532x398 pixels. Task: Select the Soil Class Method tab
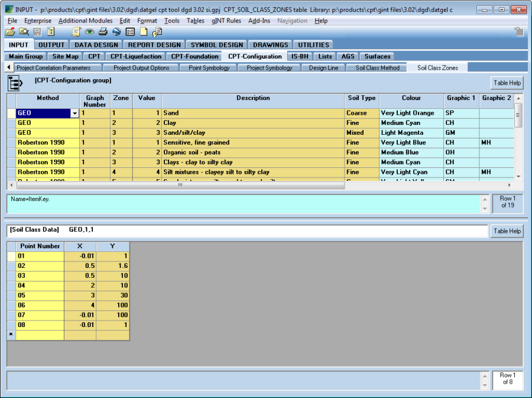tap(377, 68)
